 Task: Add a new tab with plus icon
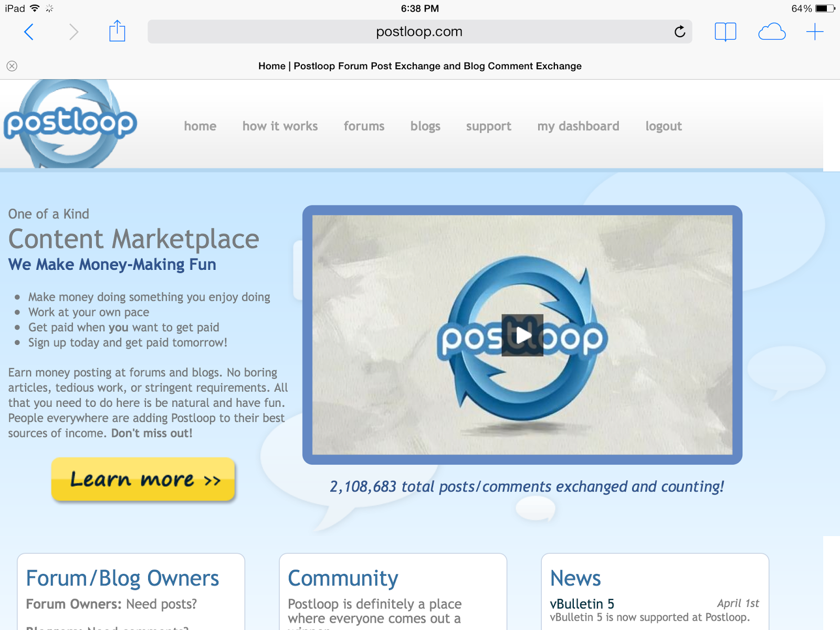(815, 32)
